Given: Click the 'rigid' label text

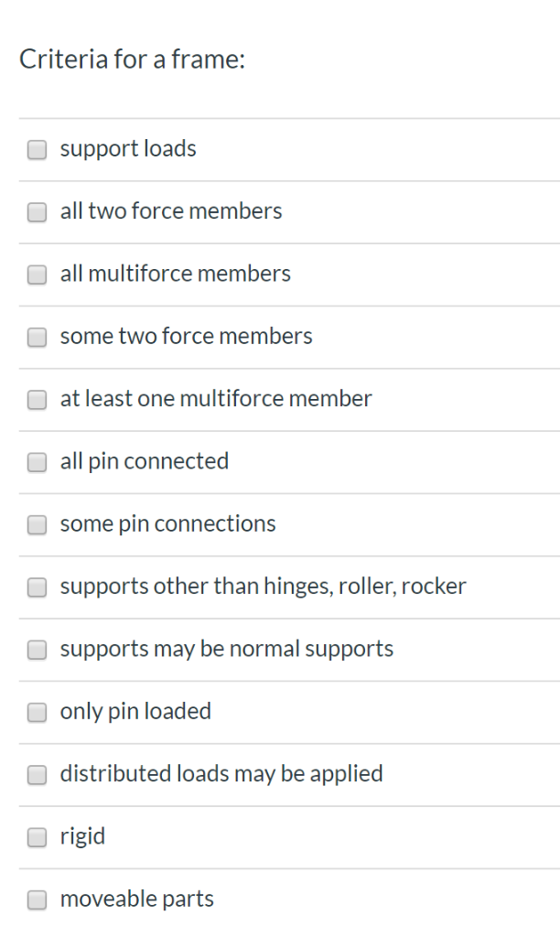Looking at the screenshot, I should 82,835.
